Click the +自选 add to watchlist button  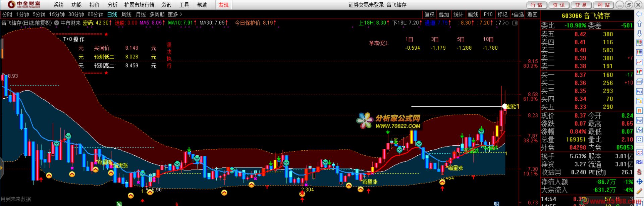click(518, 14)
